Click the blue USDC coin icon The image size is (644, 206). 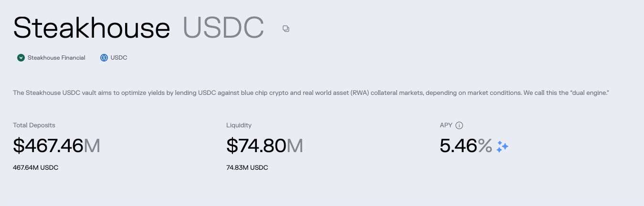point(104,58)
